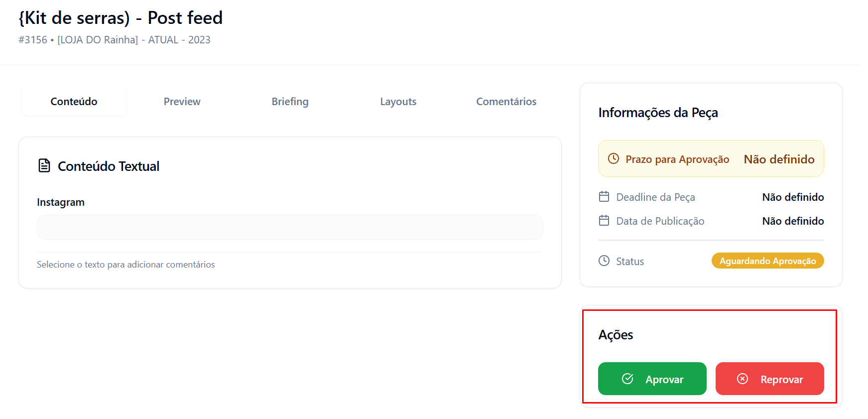The image size is (868, 419).
Task: Click the page title {Kit de serras) - Post feed
Action: (121, 18)
